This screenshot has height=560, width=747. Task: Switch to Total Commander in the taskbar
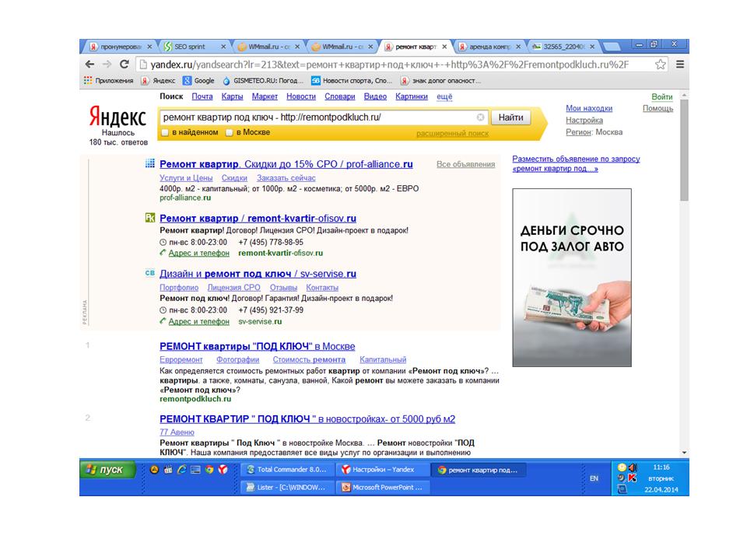coord(287,470)
